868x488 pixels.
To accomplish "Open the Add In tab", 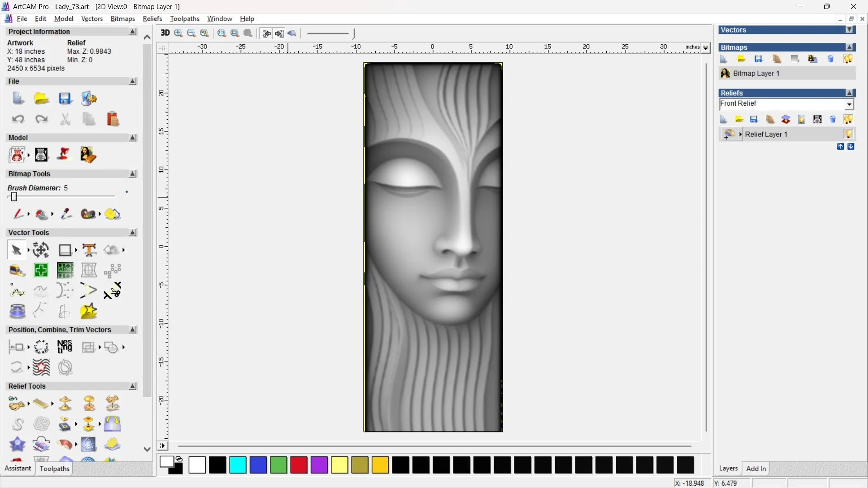I will point(756,469).
